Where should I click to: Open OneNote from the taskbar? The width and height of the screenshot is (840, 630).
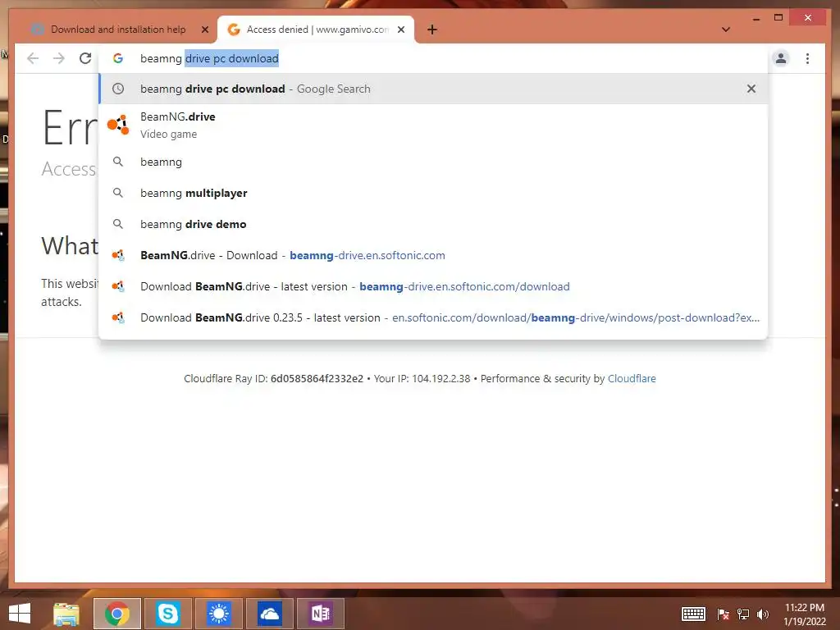point(321,614)
